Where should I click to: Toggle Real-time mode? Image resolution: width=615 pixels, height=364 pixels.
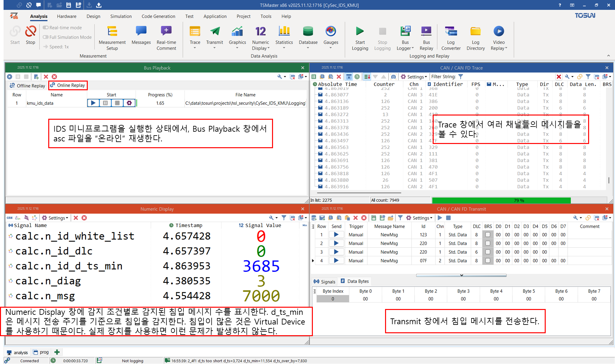[63, 28]
